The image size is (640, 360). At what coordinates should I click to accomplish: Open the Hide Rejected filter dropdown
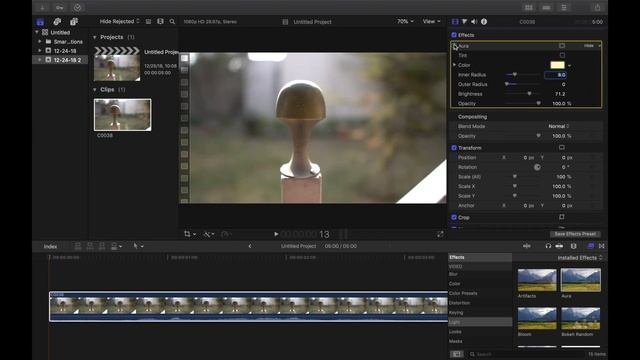pos(120,21)
